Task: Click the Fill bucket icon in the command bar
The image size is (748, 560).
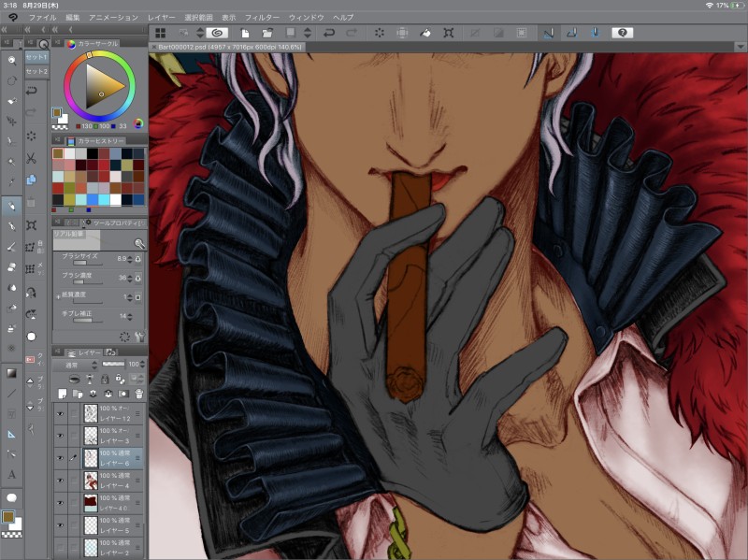Action: point(425,33)
